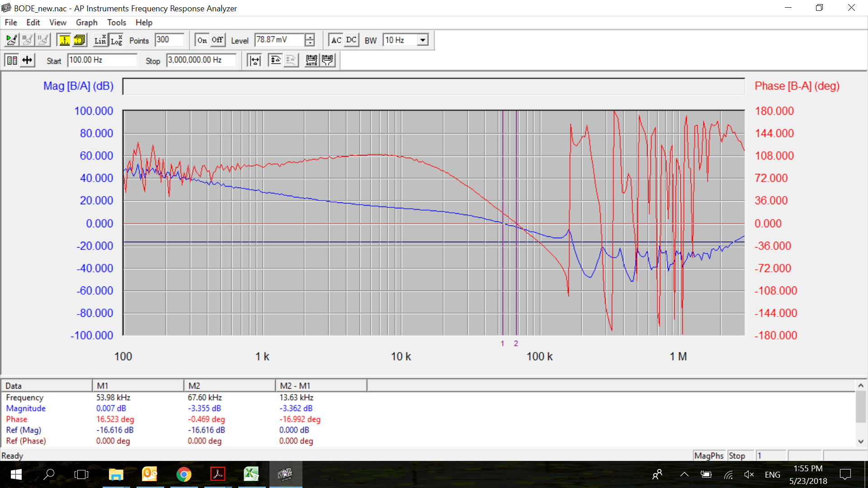Switch the X axis to Lin scale
This screenshot has width=868, height=488.
(x=100, y=40)
